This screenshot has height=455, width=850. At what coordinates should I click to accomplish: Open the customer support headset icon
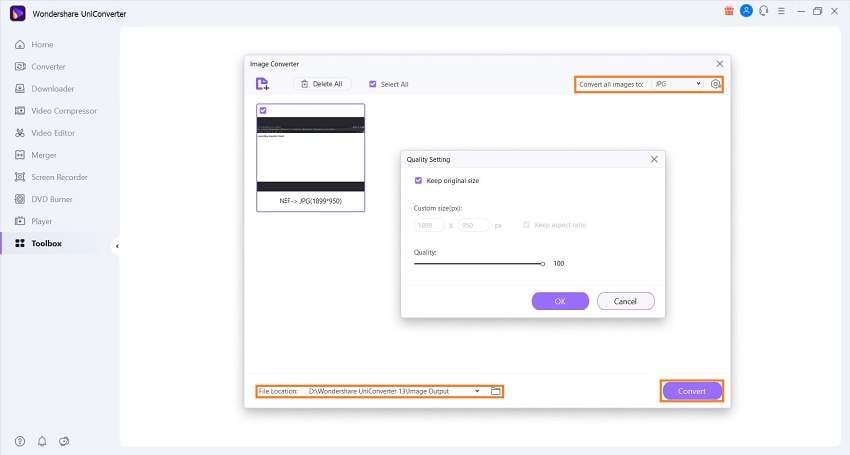pos(764,11)
